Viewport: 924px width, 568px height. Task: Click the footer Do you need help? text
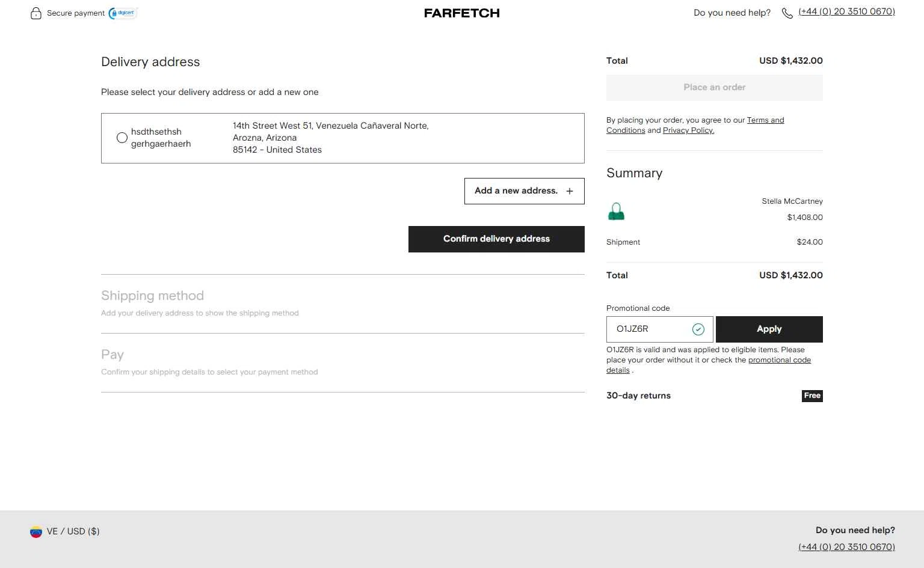855,530
